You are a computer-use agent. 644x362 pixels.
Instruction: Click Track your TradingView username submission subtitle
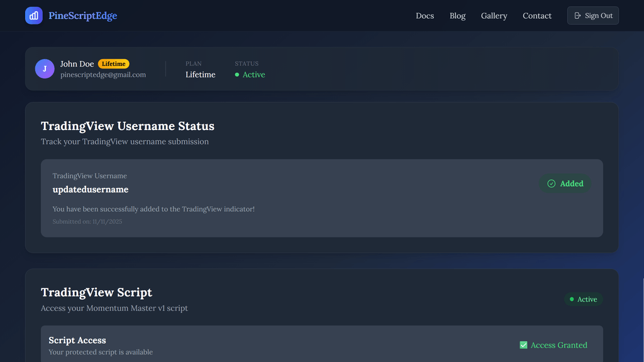click(x=125, y=141)
